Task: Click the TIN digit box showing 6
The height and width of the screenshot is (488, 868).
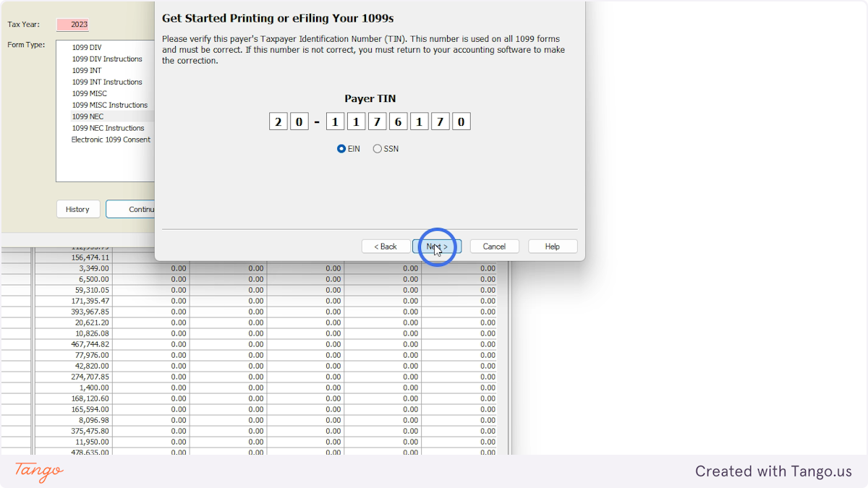Action: (x=399, y=121)
